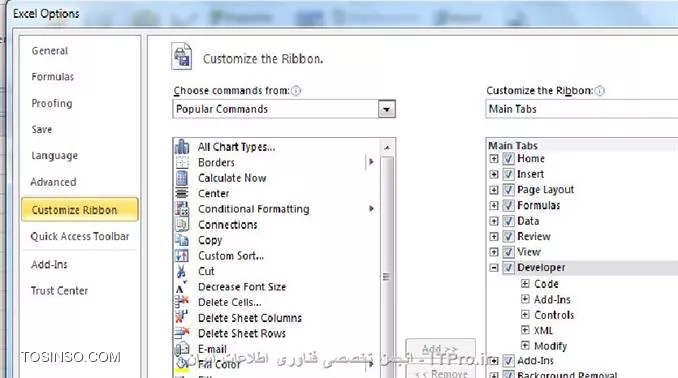Open the Advanced options category
The height and width of the screenshot is (378, 678).
pos(53,182)
